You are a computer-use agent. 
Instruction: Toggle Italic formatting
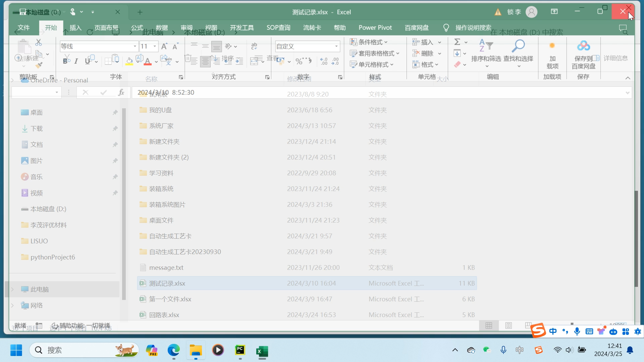click(x=76, y=61)
